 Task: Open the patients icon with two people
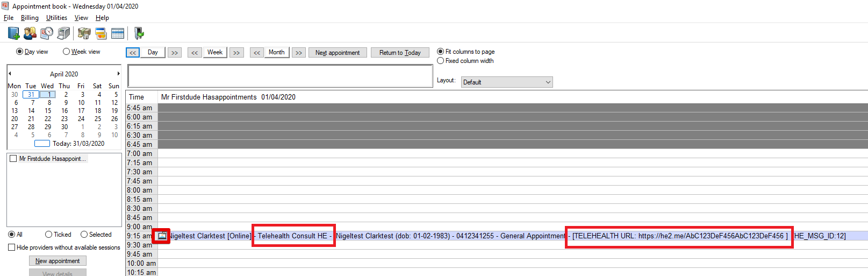(30, 33)
